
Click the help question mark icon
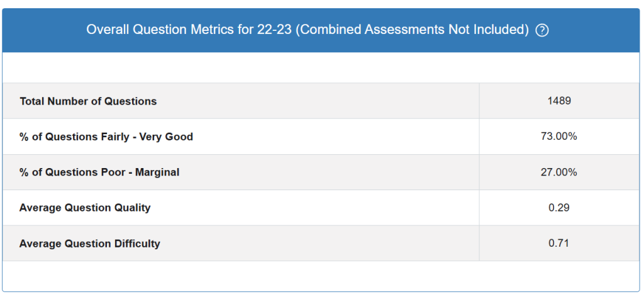pos(542,30)
